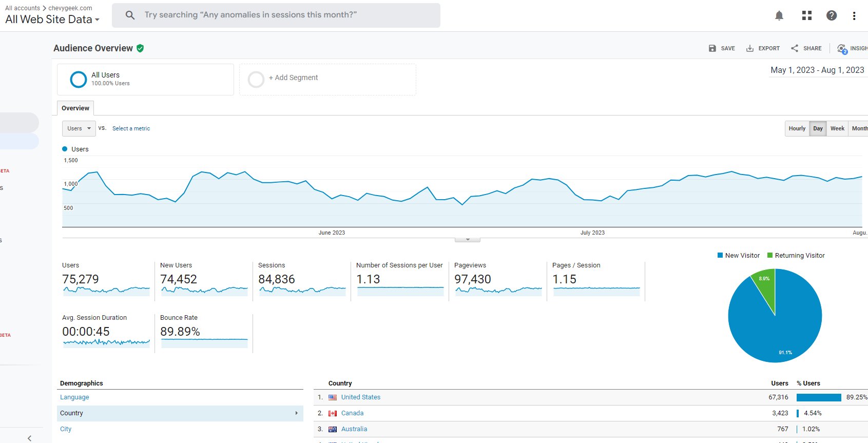
Task: Click the green verified shield badge
Action: [140, 48]
